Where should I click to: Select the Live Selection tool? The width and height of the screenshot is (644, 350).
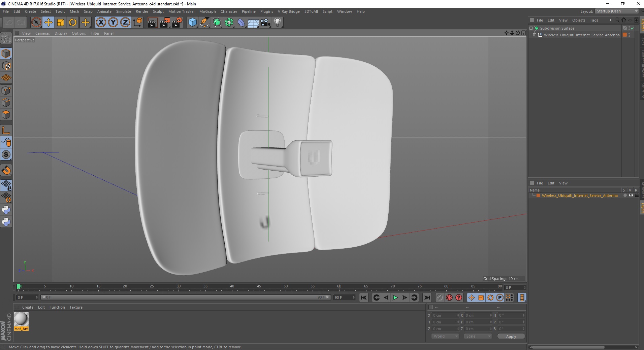coord(36,23)
